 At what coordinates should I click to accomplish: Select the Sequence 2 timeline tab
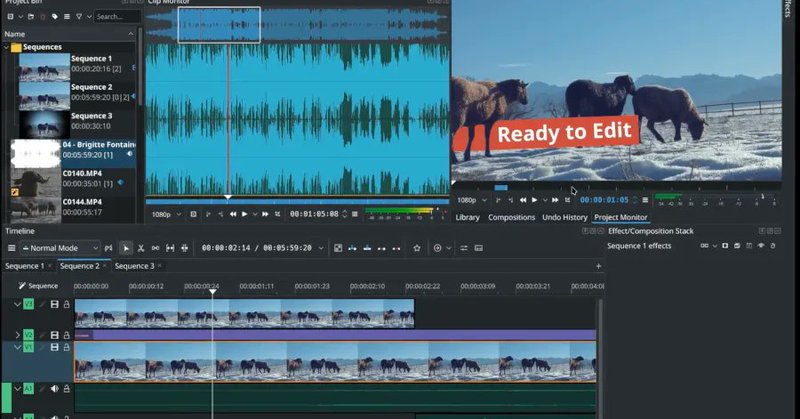point(80,266)
